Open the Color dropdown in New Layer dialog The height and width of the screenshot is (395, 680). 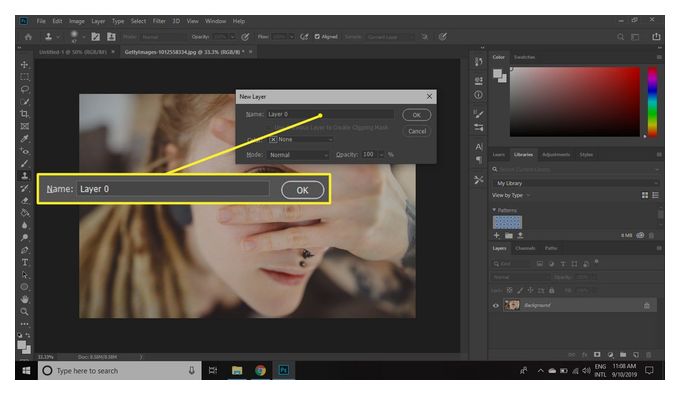(301, 139)
